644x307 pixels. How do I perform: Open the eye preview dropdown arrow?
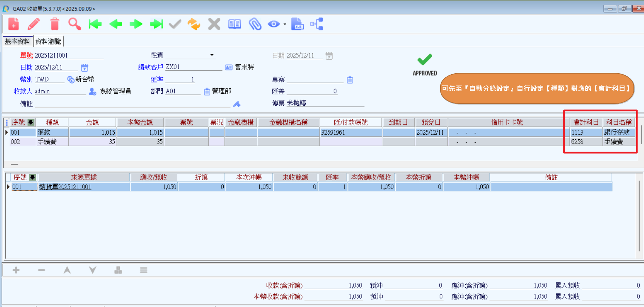tap(285, 25)
